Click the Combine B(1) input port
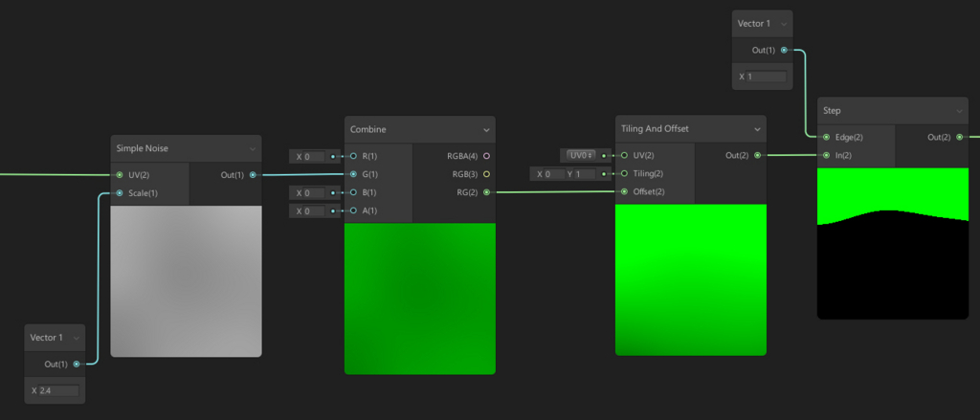The height and width of the screenshot is (420, 980). (354, 192)
